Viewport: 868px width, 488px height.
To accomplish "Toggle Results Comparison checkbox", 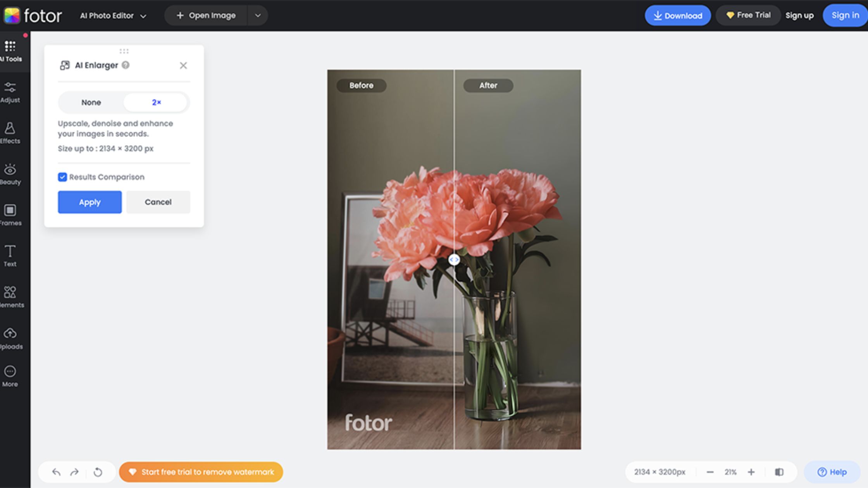I will pos(63,177).
